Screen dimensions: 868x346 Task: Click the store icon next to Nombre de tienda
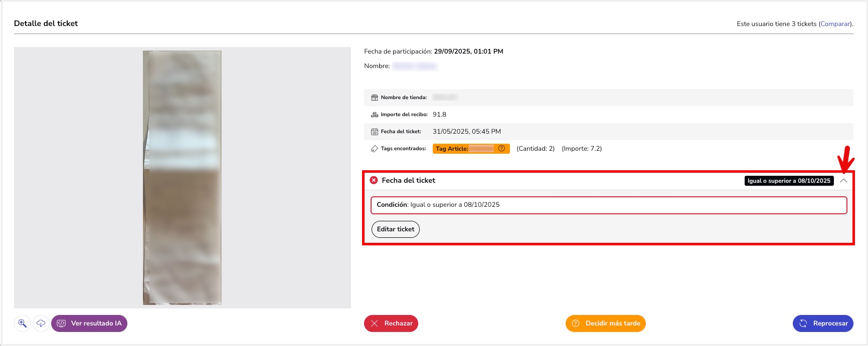tap(375, 98)
